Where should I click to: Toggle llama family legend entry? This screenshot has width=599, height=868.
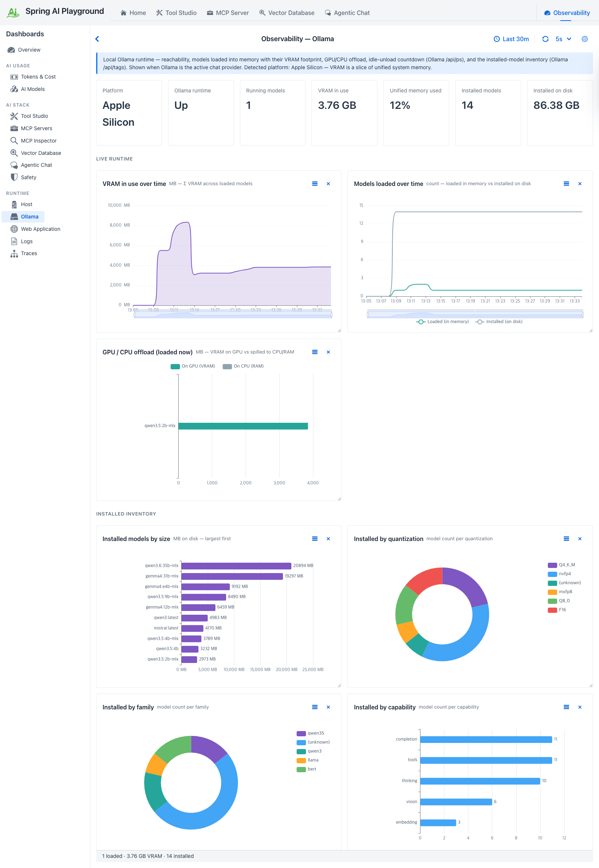point(308,761)
